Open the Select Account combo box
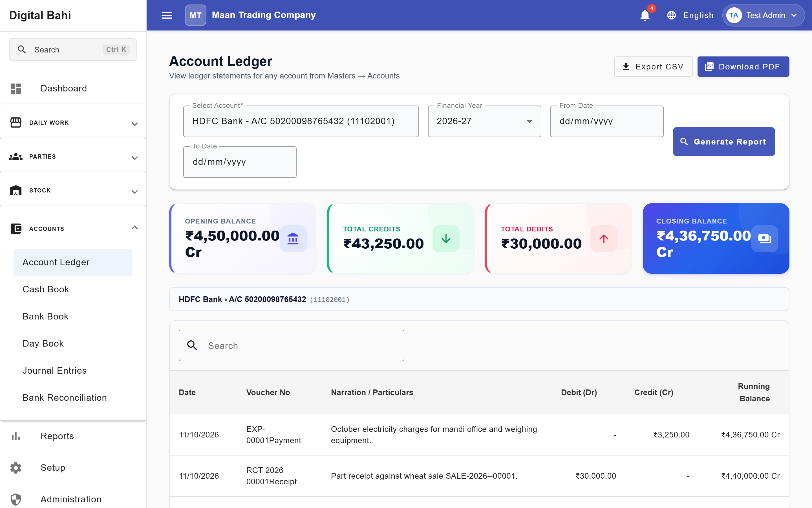 pos(301,121)
